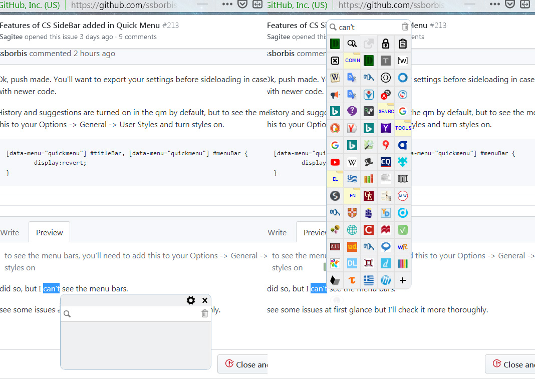Click the double magnifier multi-search icon
Viewport: 535px width, 392px height.
352,44
